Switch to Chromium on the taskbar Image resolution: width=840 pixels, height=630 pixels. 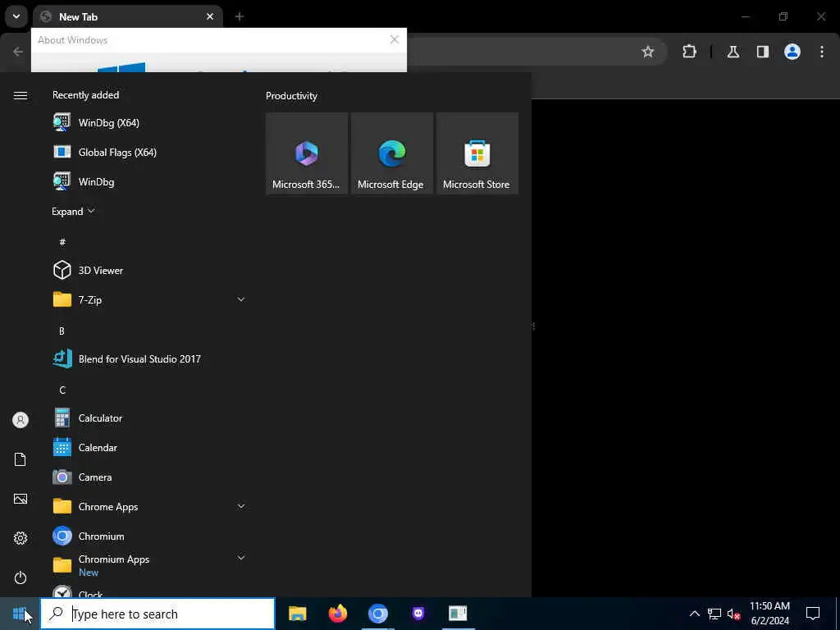pyautogui.click(x=377, y=614)
